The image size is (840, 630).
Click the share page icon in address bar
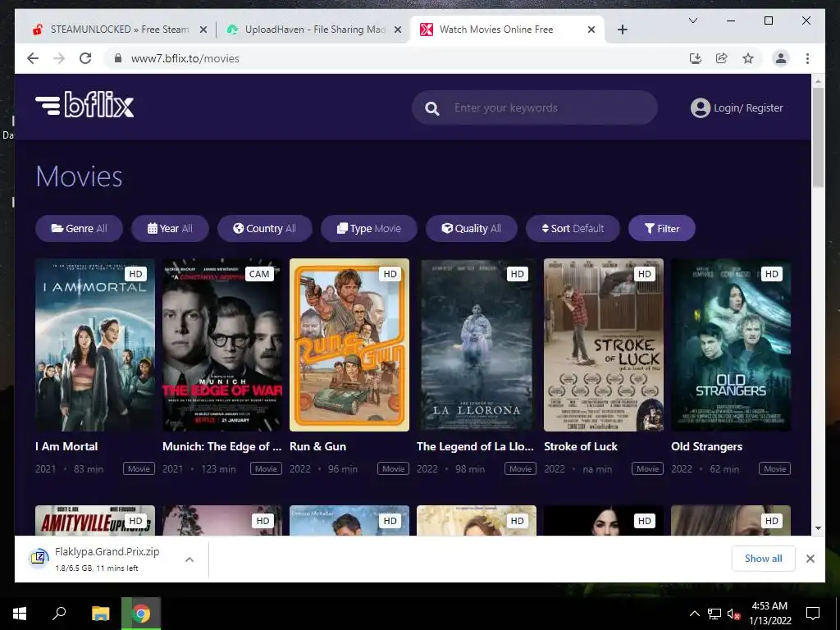(722, 58)
